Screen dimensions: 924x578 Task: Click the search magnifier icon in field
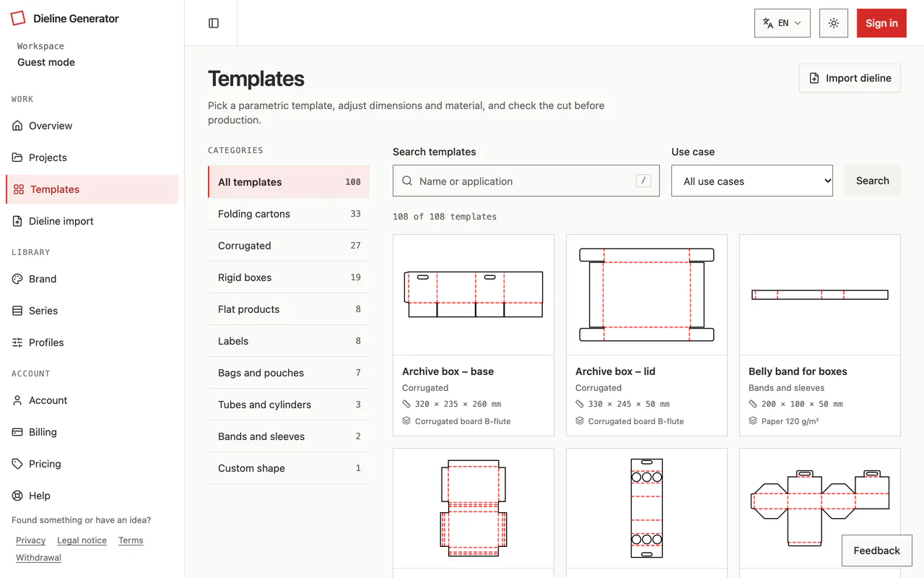pos(407,181)
